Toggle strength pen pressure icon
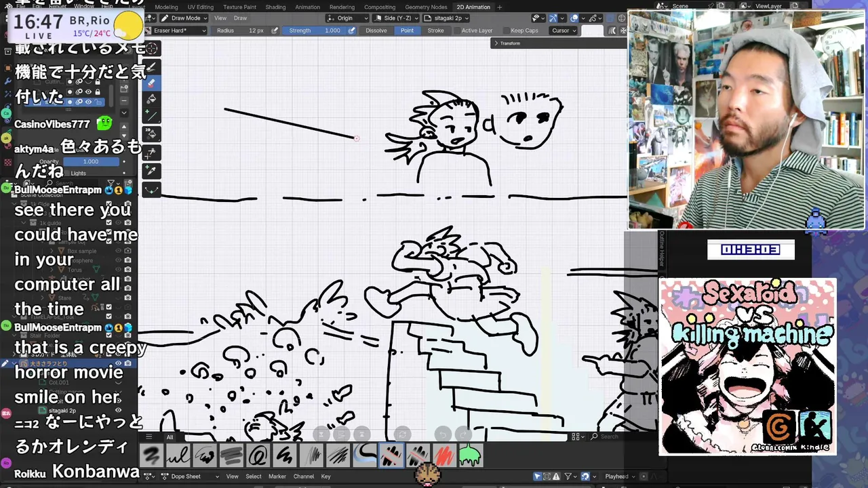 pyautogui.click(x=352, y=30)
